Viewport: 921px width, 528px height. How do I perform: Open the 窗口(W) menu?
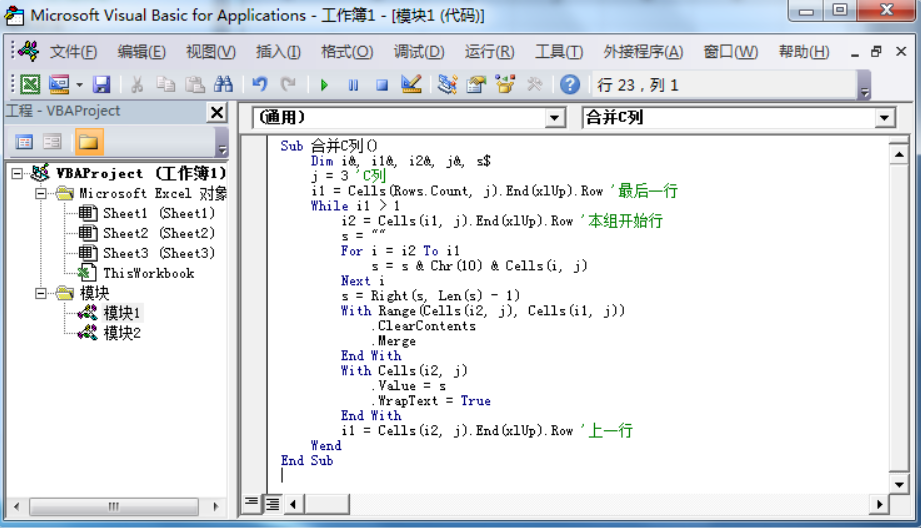tap(731, 52)
